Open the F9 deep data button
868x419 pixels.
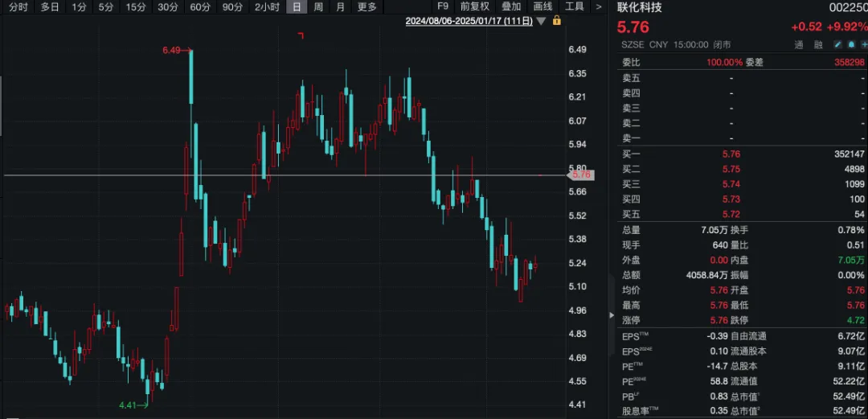[443, 6]
